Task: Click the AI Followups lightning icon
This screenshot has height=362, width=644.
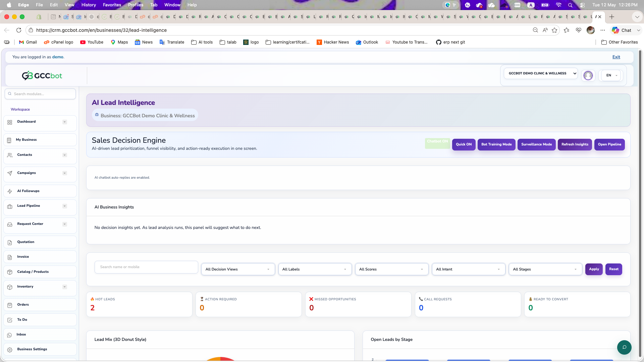Action: pos(10,191)
